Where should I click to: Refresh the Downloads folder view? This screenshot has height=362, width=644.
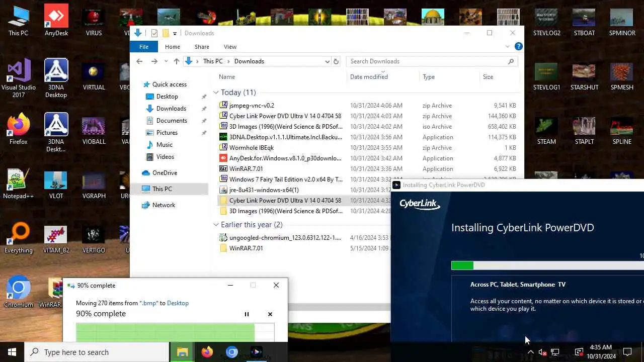point(336,61)
